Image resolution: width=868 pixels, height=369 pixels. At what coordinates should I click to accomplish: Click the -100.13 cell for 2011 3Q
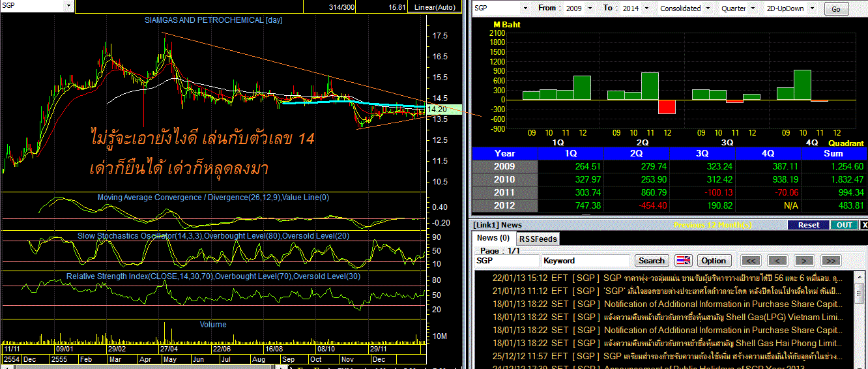coord(702,192)
